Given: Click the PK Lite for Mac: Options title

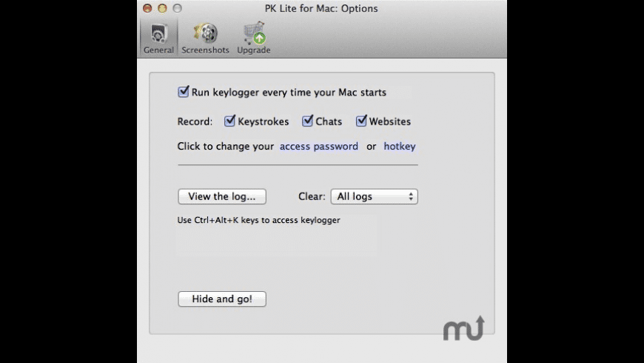Looking at the screenshot, I should coord(321,8).
